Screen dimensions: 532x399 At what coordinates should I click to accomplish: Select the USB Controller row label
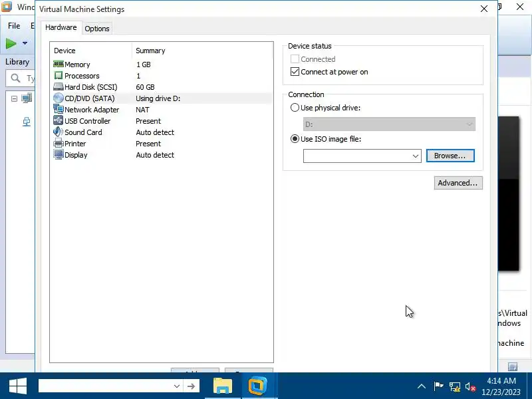[88, 121]
